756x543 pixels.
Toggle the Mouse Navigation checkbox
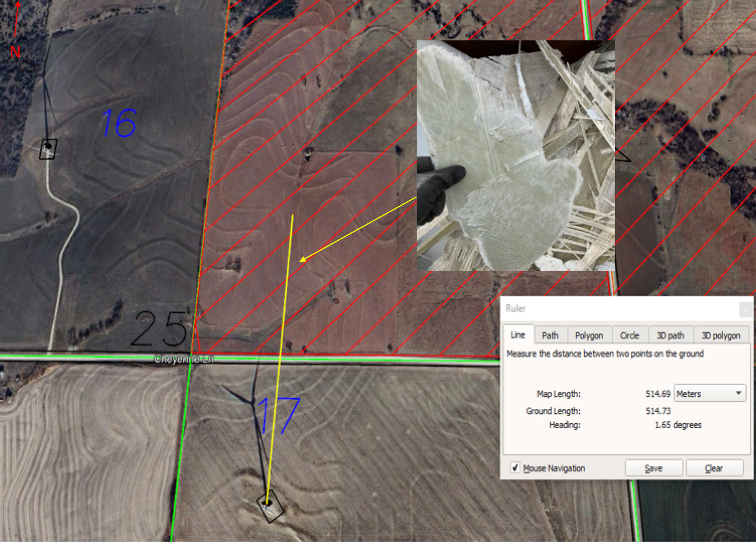click(x=515, y=468)
